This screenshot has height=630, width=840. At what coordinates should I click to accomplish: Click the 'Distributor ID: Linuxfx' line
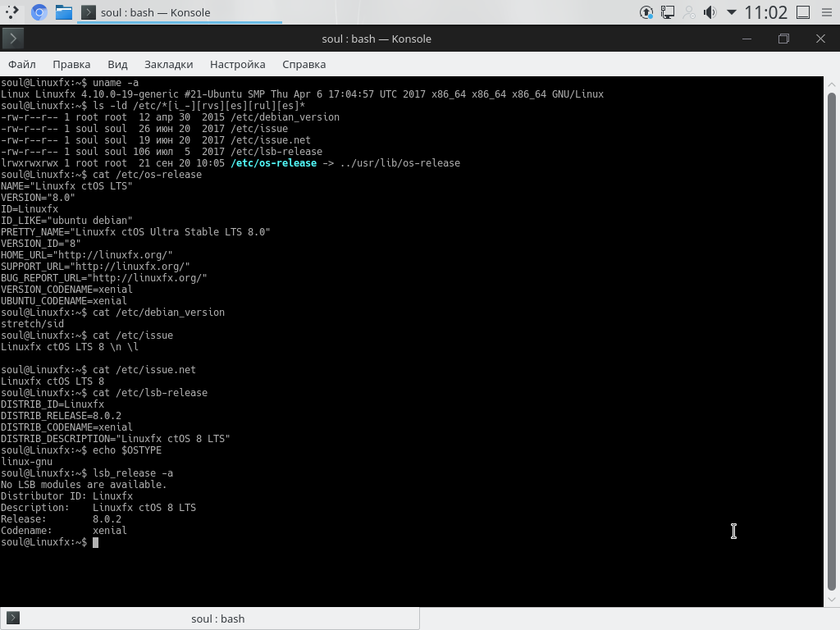click(x=67, y=496)
